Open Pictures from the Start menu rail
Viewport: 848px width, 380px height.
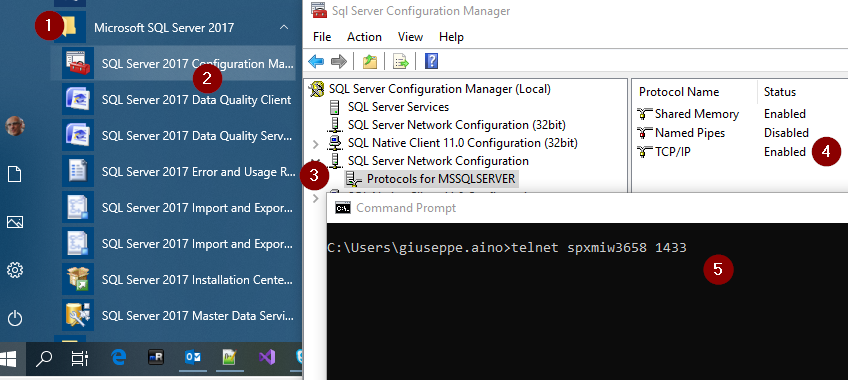point(15,222)
